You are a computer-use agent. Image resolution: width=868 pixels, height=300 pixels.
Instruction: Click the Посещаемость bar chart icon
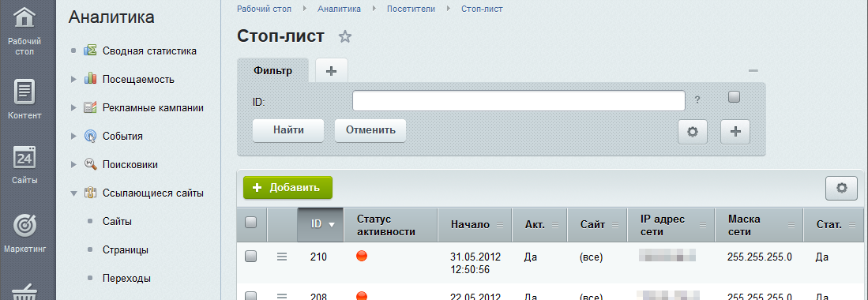(x=90, y=79)
